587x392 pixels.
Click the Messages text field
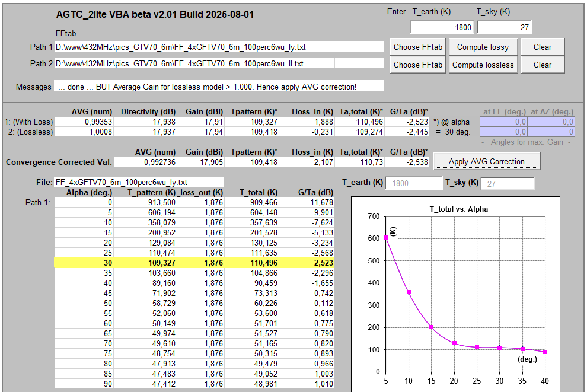(x=219, y=87)
